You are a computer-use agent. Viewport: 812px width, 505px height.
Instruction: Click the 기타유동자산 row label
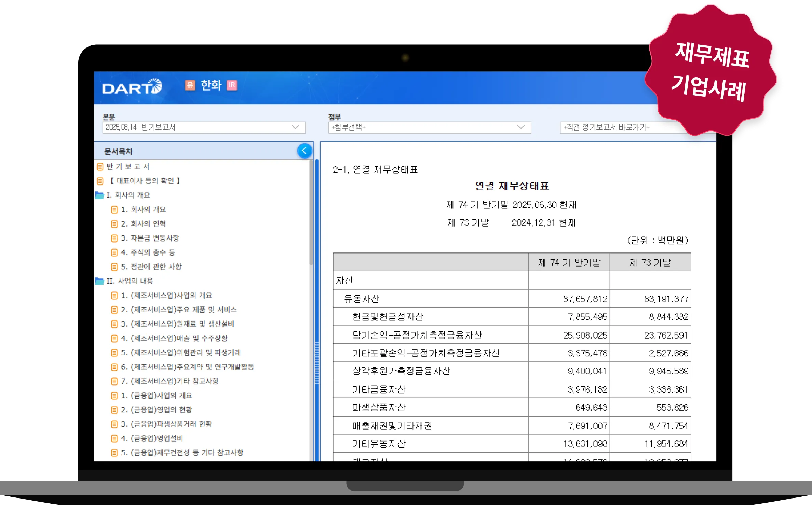coord(379,444)
